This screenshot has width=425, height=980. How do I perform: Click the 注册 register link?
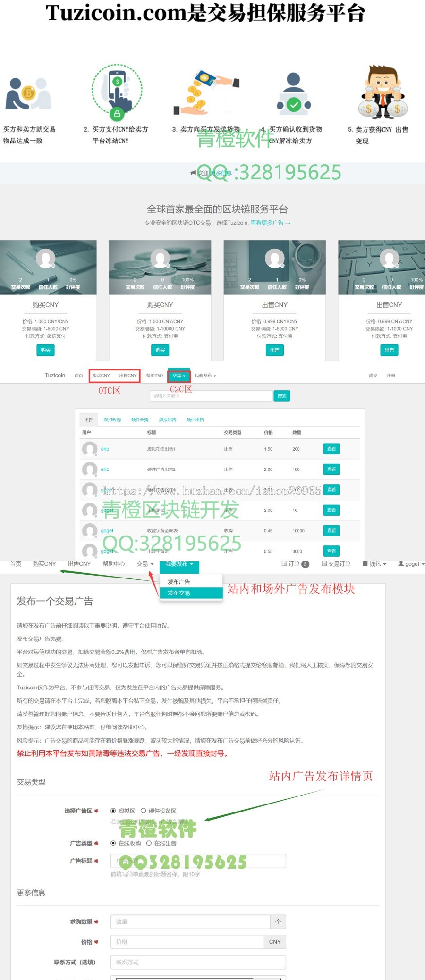tap(391, 376)
